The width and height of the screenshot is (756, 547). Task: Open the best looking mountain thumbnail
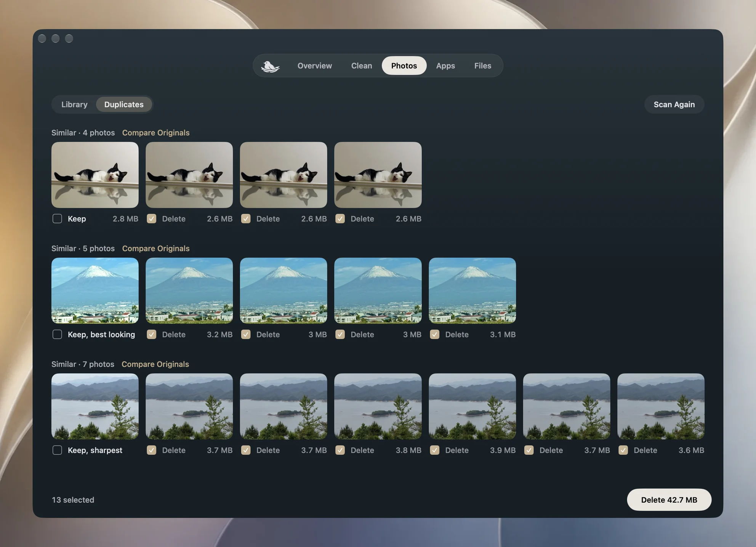pyautogui.click(x=95, y=290)
